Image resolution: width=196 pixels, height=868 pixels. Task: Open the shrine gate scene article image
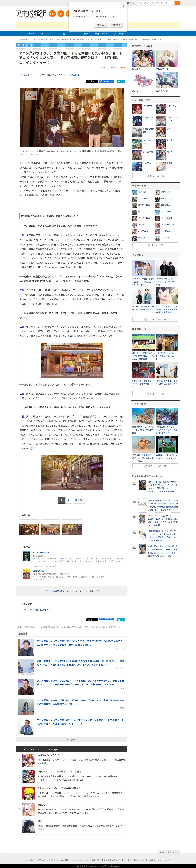[72, 472]
